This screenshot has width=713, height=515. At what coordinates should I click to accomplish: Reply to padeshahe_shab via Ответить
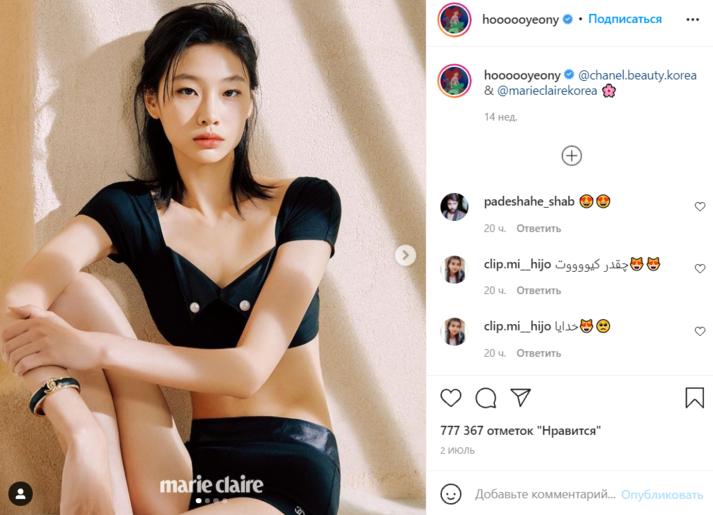(x=538, y=228)
